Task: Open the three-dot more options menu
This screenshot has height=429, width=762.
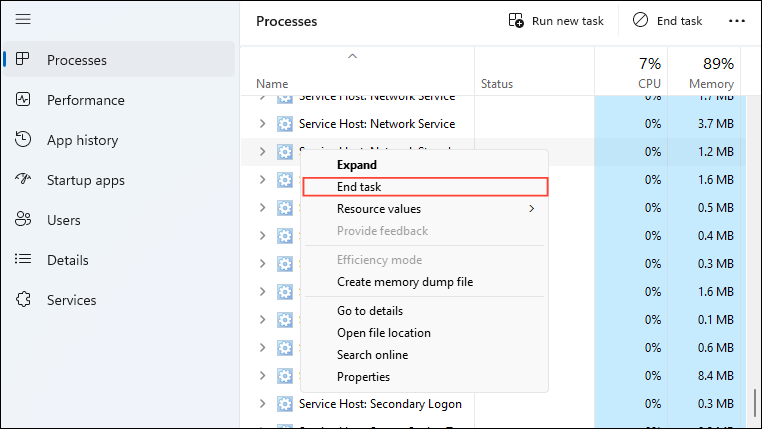Action: coord(737,21)
